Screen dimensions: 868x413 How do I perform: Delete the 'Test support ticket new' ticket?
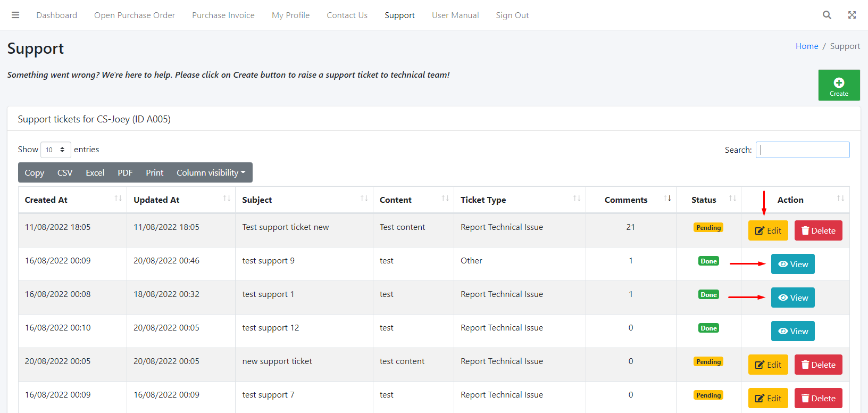(818, 230)
